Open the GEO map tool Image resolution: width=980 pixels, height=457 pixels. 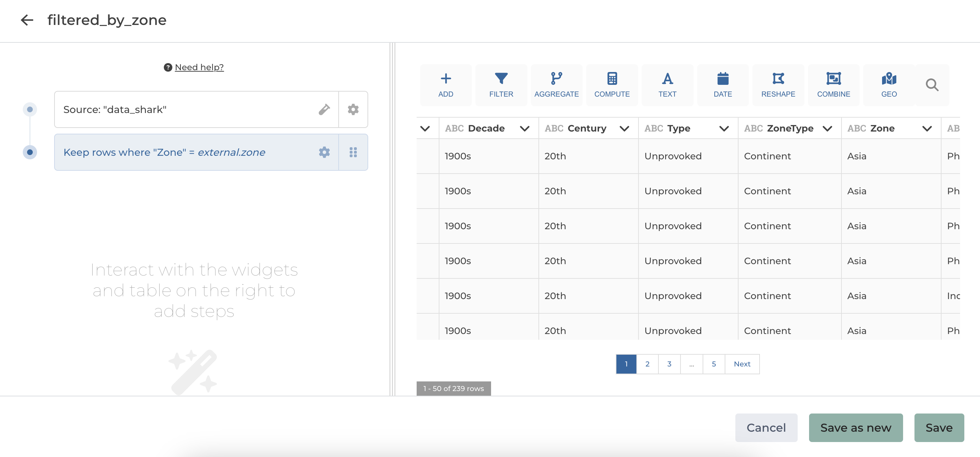click(x=888, y=85)
